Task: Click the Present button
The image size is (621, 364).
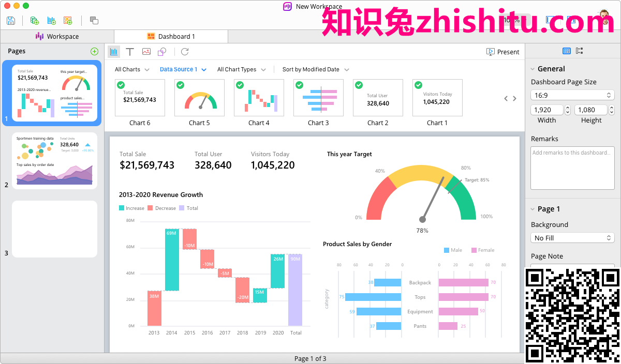Action: (503, 52)
